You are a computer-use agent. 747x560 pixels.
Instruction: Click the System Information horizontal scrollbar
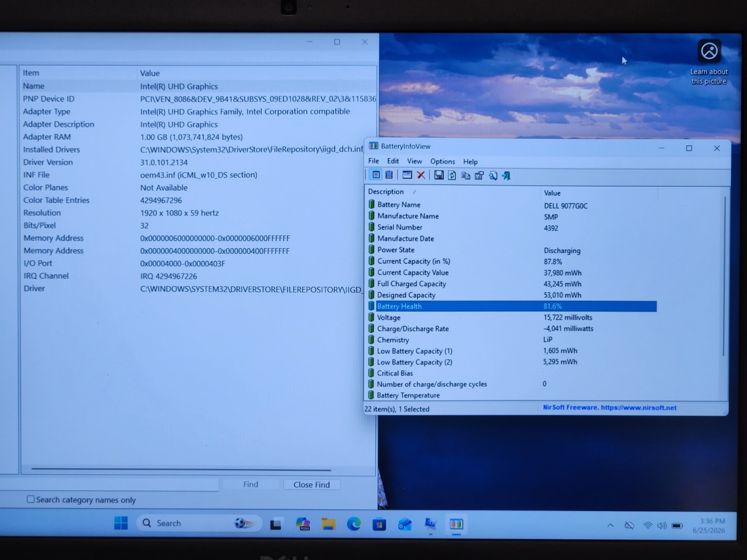pos(181,469)
